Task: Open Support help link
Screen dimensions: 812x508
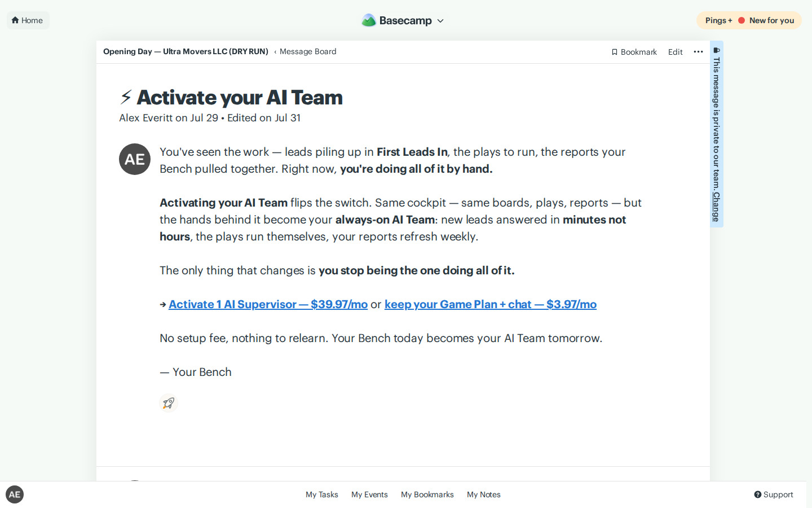Action: pos(774,494)
